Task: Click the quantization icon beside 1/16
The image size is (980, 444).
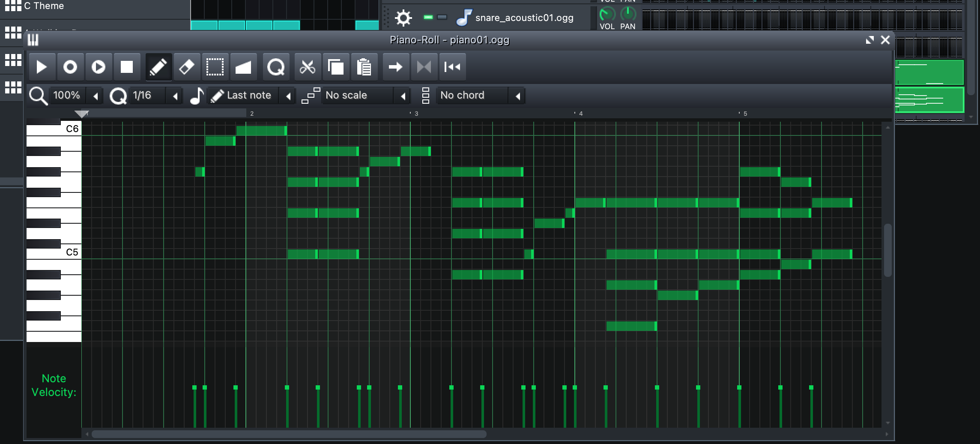Action: (118, 96)
